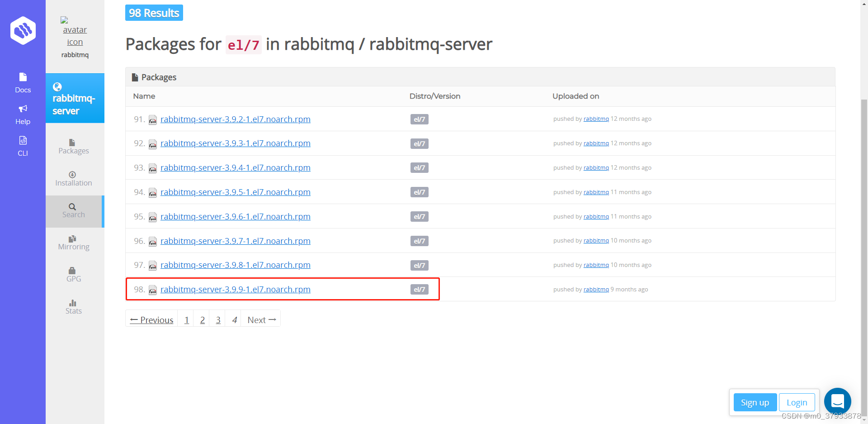Open the GPG sidebar section

click(74, 275)
